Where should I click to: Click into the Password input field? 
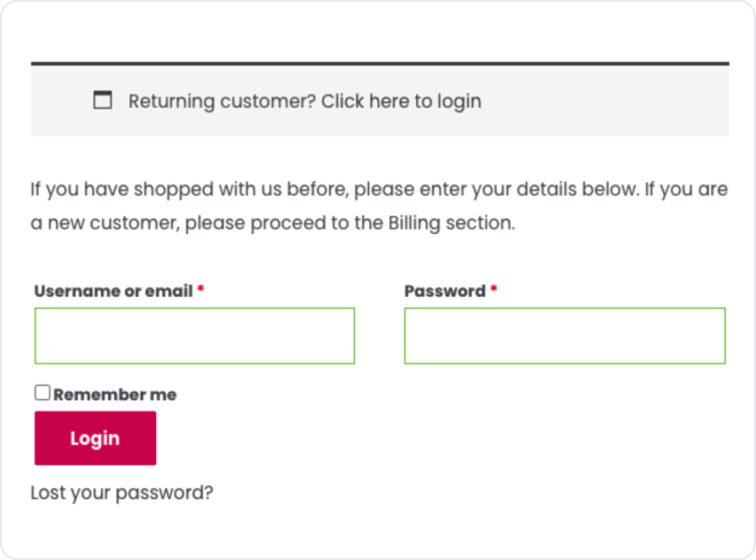click(564, 336)
